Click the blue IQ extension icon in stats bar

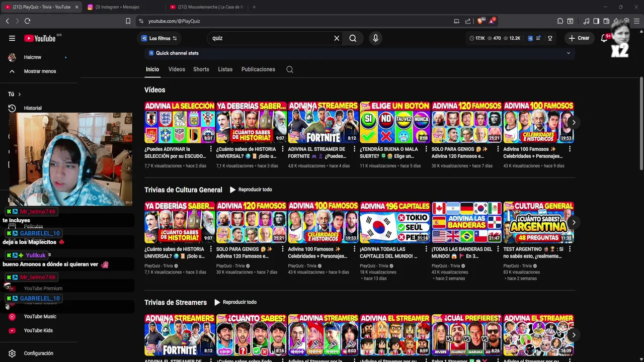[530, 38]
